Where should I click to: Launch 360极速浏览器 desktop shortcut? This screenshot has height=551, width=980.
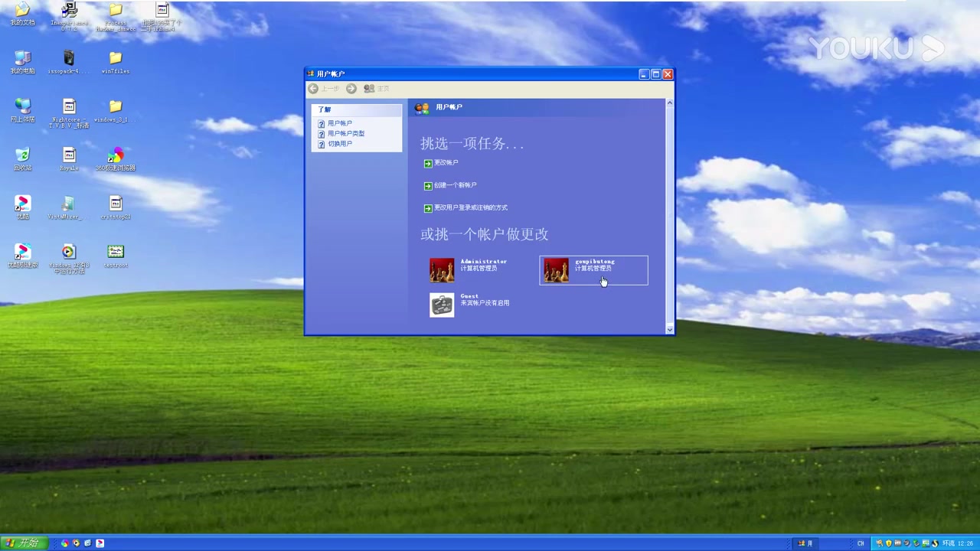coord(116,158)
